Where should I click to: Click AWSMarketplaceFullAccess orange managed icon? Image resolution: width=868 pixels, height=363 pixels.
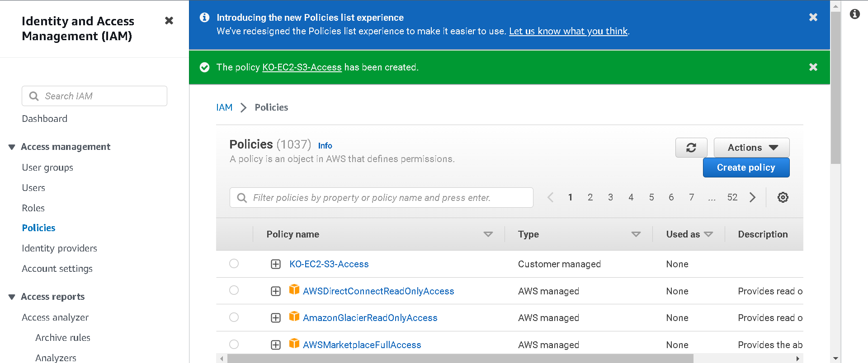pyautogui.click(x=294, y=343)
